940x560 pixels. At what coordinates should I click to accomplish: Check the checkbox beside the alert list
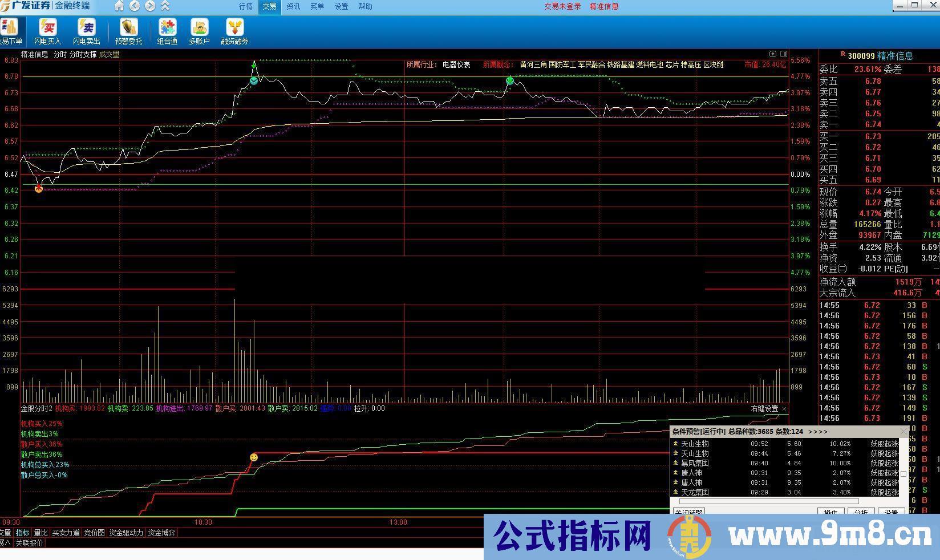coord(903,473)
